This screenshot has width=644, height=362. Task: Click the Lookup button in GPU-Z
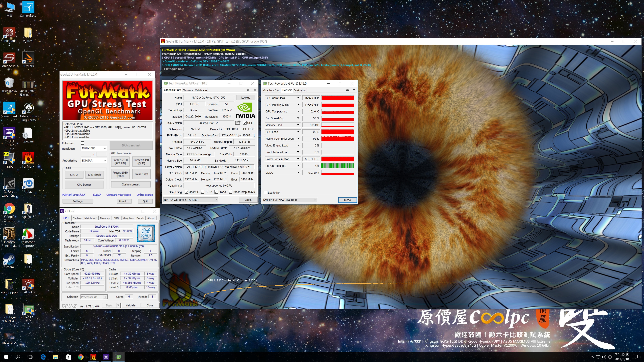[x=246, y=98]
